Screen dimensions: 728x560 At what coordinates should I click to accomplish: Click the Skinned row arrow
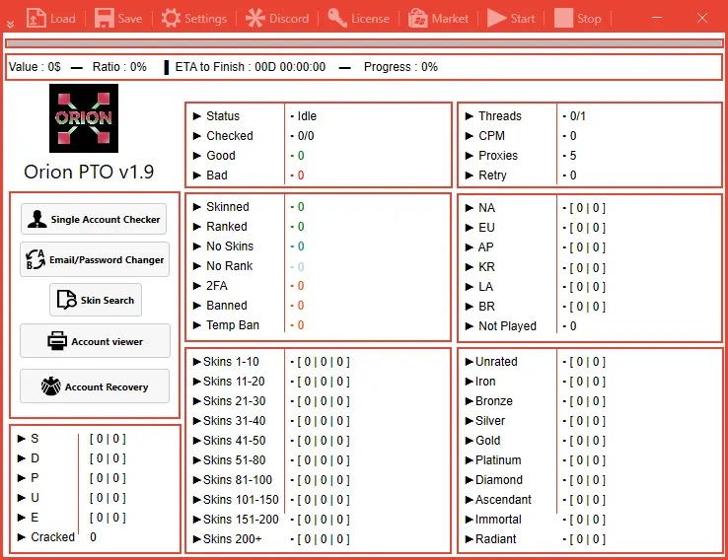197,207
